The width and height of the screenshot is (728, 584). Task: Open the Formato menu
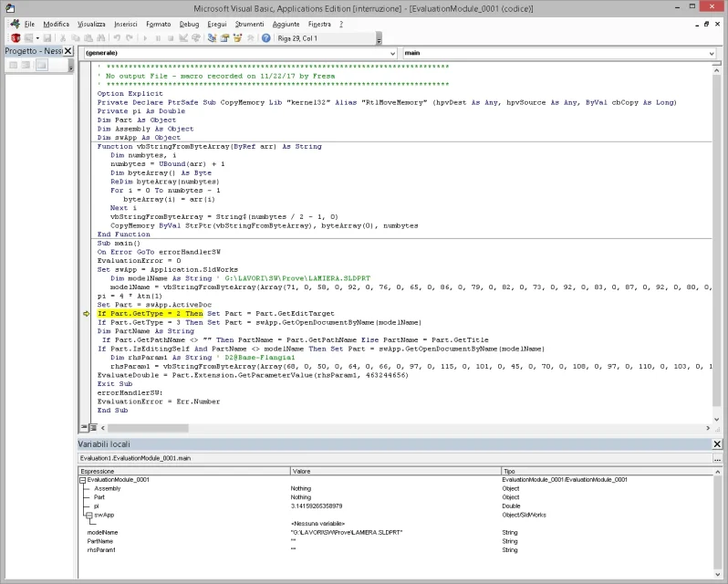159,24
